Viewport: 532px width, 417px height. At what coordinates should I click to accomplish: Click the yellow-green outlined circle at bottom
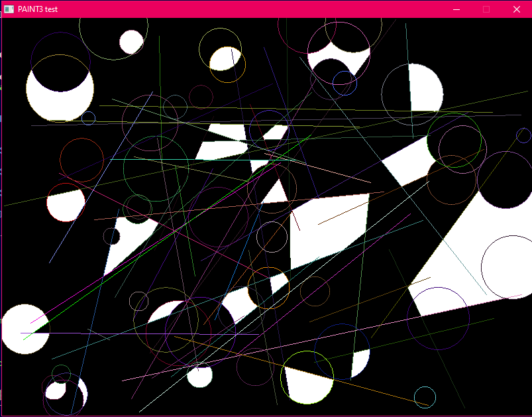[307, 377]
